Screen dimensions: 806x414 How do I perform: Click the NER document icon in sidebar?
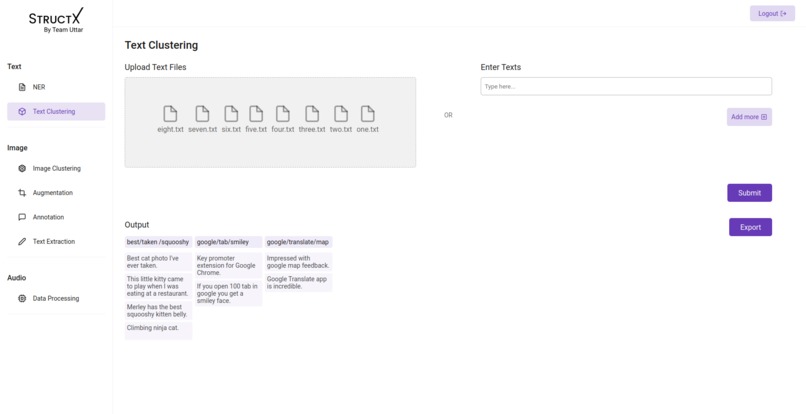pos(22,87)
